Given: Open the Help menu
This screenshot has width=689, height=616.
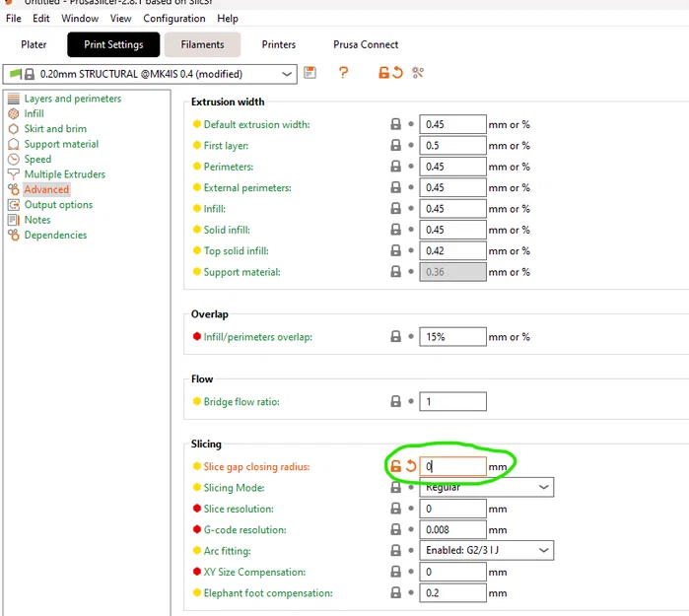Looking at the screenshot, I should [x=228, y=19].
